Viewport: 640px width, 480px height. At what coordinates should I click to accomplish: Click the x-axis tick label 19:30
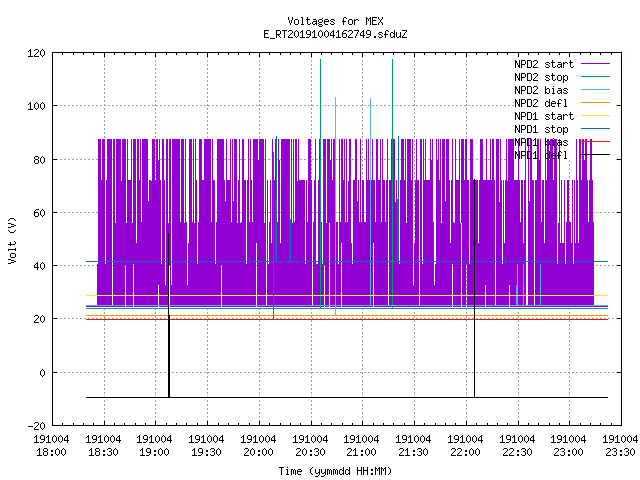coord(206,452)
